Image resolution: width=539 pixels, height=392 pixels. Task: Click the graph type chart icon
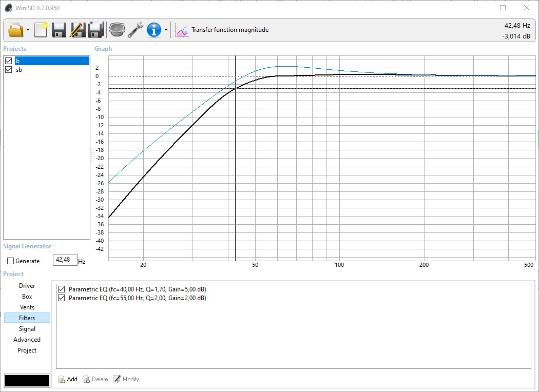pyautogui.click(x=182, y=30)
